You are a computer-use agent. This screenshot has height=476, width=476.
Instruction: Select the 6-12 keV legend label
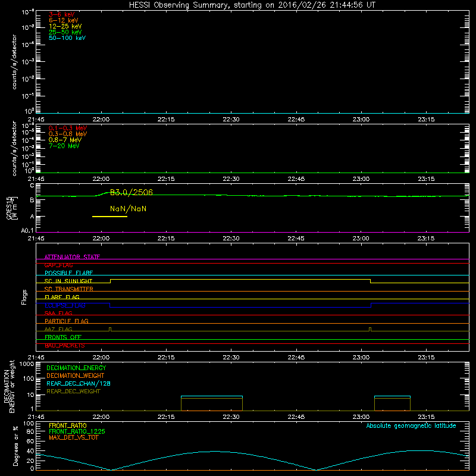(63, 20)
